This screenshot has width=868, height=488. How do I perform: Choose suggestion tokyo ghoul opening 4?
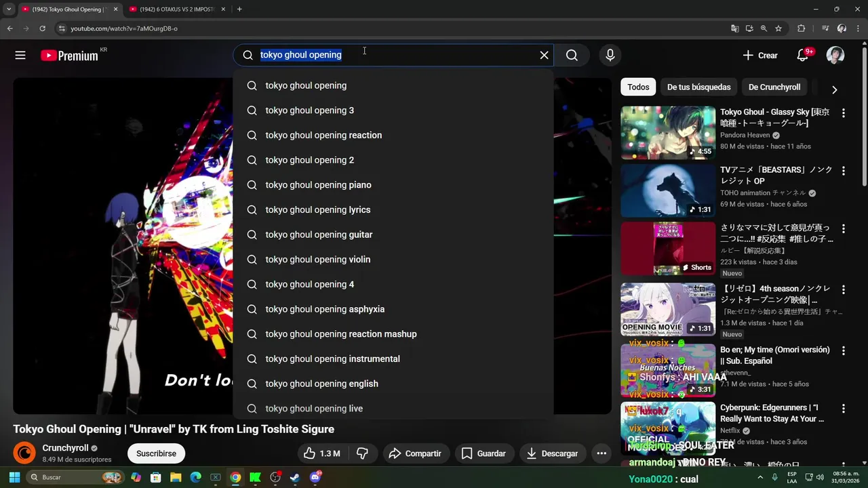pyautogui.click(x=393, y=284)
